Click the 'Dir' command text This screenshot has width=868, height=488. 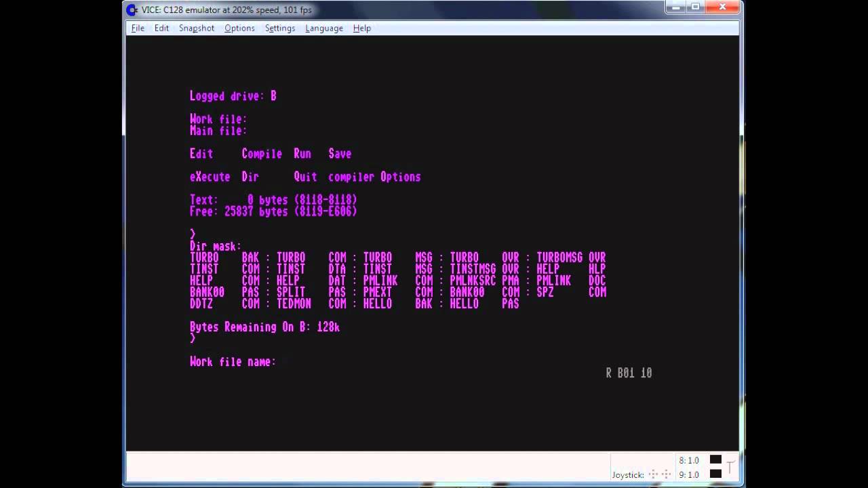[x=250, y=177]
